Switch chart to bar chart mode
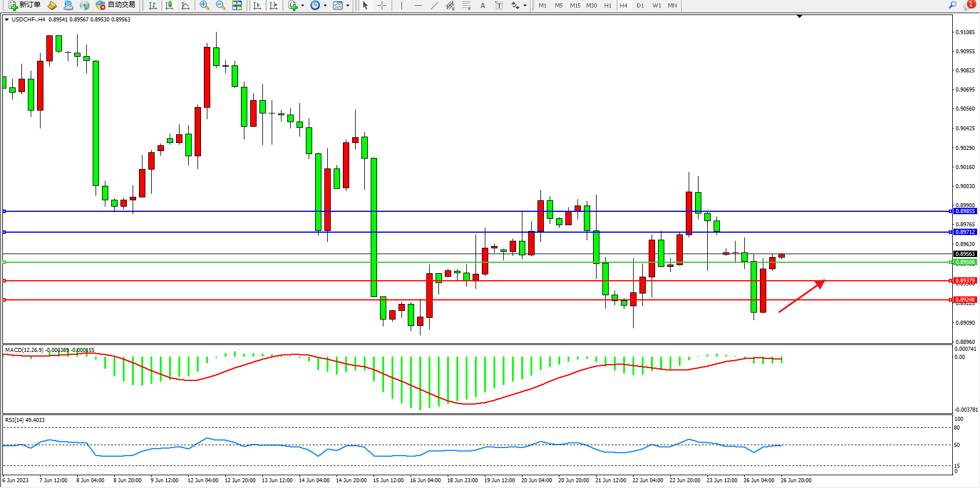 click(x=153, y=6)
